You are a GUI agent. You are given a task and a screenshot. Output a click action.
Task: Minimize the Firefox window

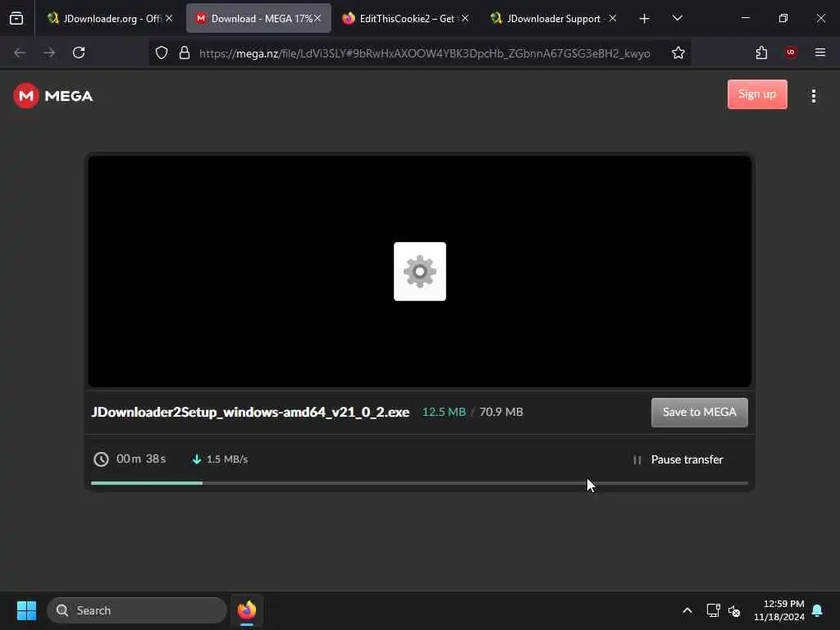(746, 18)
